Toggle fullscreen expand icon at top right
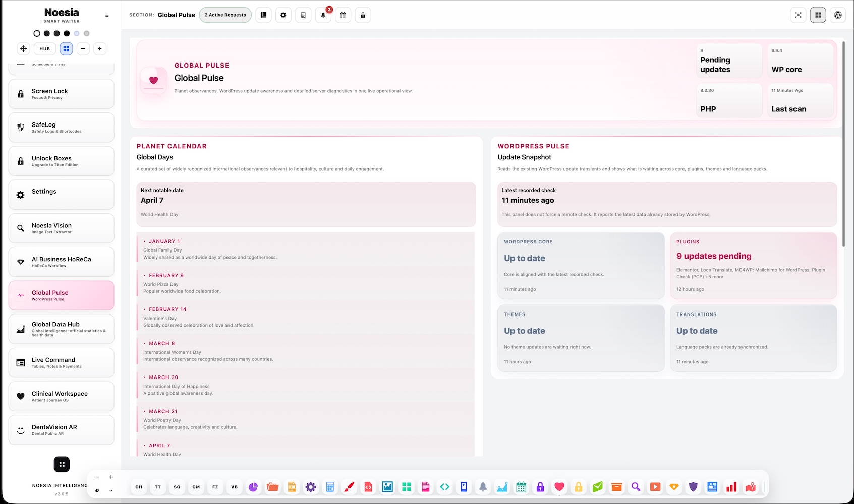 (x=798, y=15)
